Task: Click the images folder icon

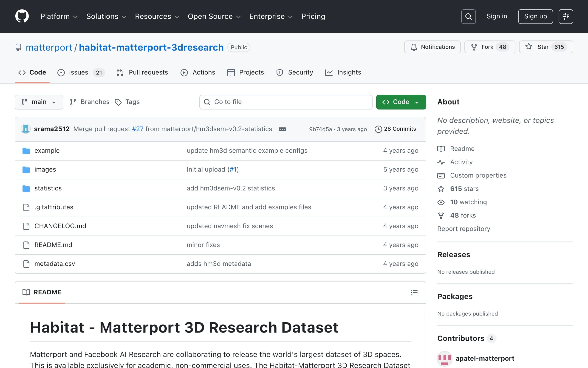Action: pos(26,170)
